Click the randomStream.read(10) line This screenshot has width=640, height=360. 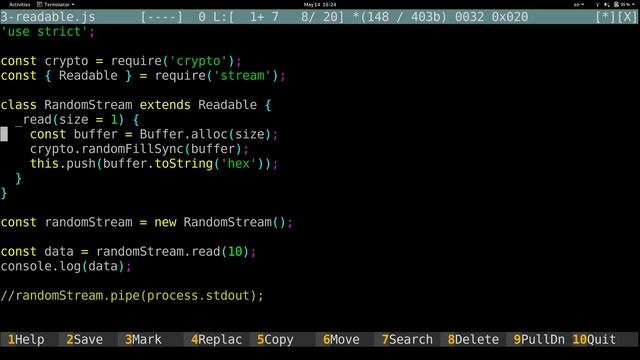point(128,252)
